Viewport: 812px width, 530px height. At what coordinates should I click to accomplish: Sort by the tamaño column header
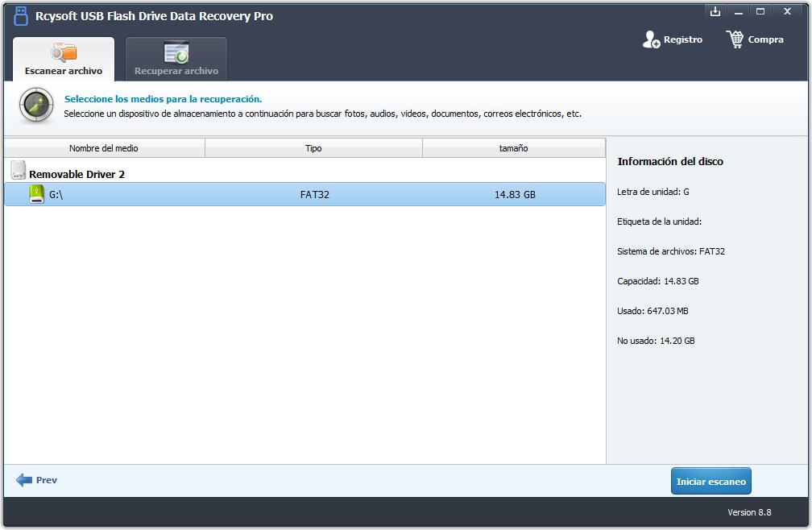[513, 148]
